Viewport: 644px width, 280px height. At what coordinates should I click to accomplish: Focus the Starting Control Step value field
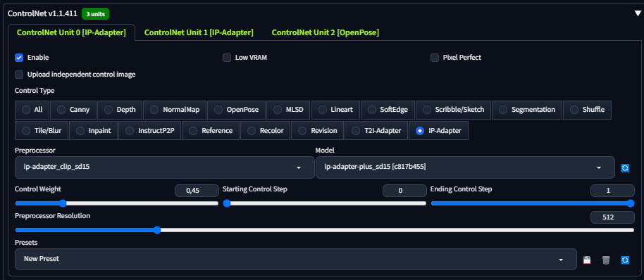point(404,191)
